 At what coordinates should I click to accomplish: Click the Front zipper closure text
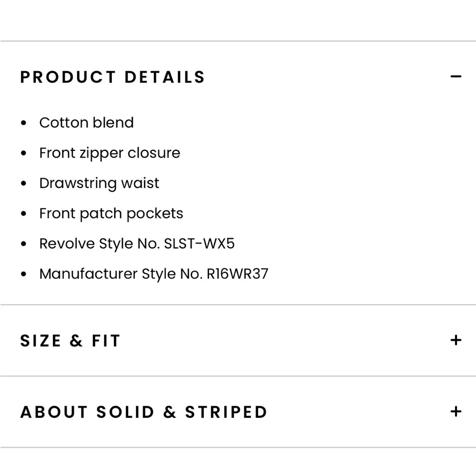[x=110, y=153]
